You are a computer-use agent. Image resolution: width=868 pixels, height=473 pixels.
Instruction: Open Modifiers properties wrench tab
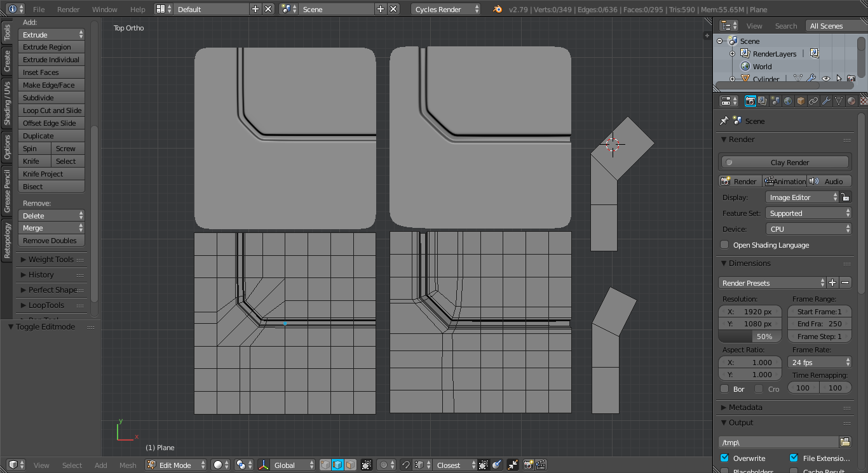[826, 101]
